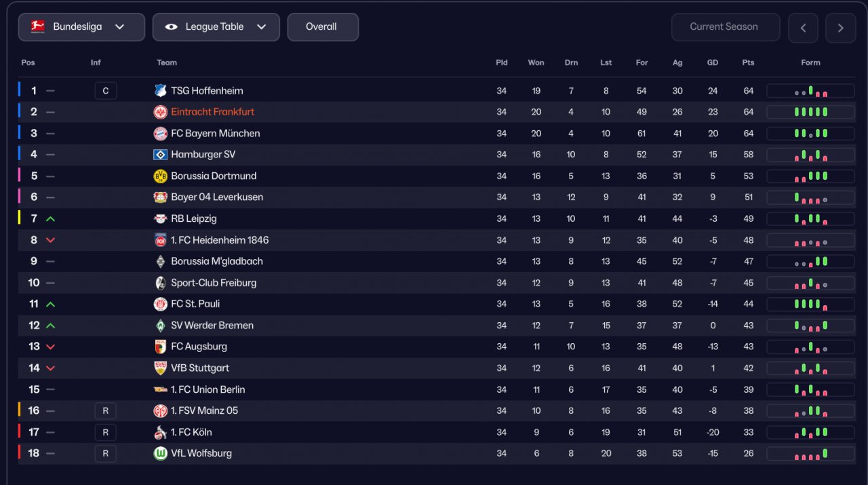Expand the League Table view dropdown
868x485 pixels.
coord(216,27)
